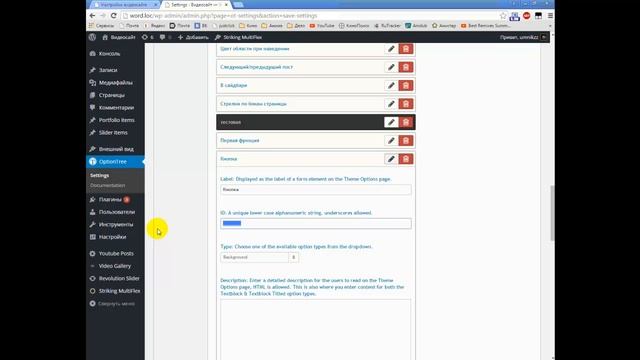The width and height of the screenshot is (640, 360).
Task: Click the red Adblock extension icon
Action: (x=527, y=16)
